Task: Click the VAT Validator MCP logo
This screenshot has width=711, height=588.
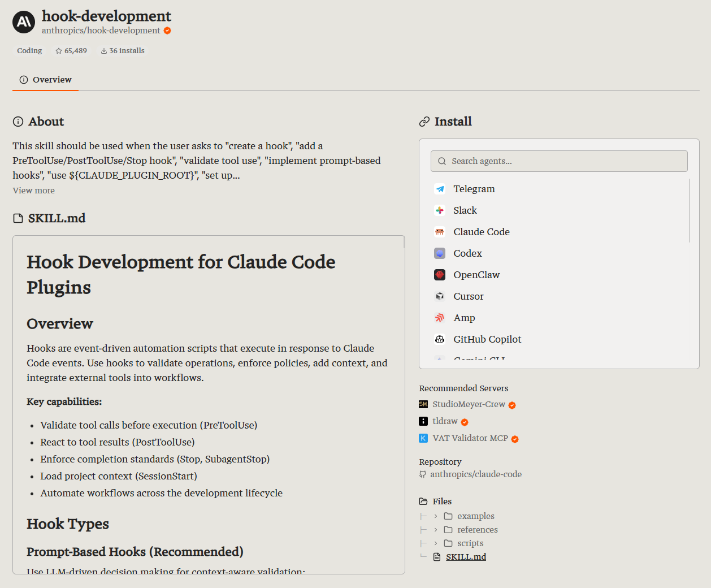Action: click(423, 438)
